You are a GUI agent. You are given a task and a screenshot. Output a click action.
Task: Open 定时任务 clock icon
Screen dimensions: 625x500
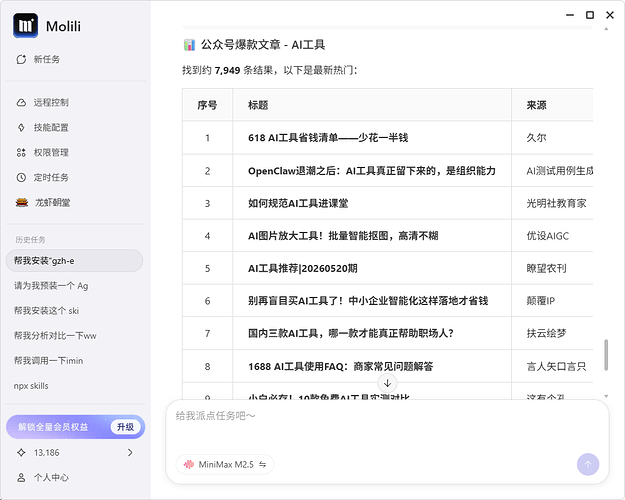21,177
